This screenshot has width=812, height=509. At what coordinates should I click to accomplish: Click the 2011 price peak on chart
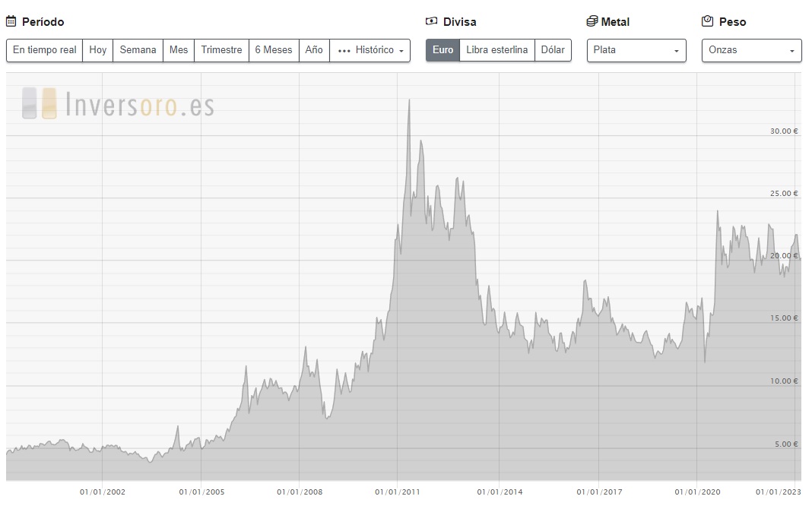pos(409,101)
